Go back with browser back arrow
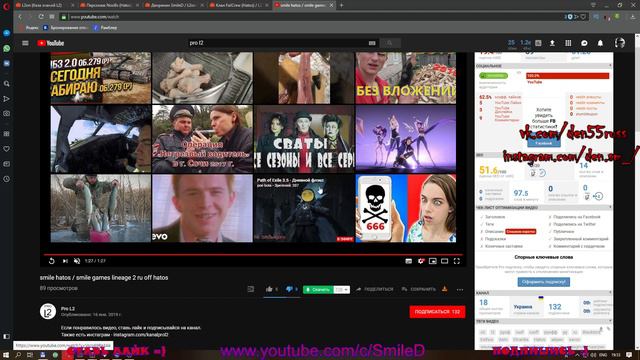This screenshot has height=360, width=640. [x=20, y=17]
